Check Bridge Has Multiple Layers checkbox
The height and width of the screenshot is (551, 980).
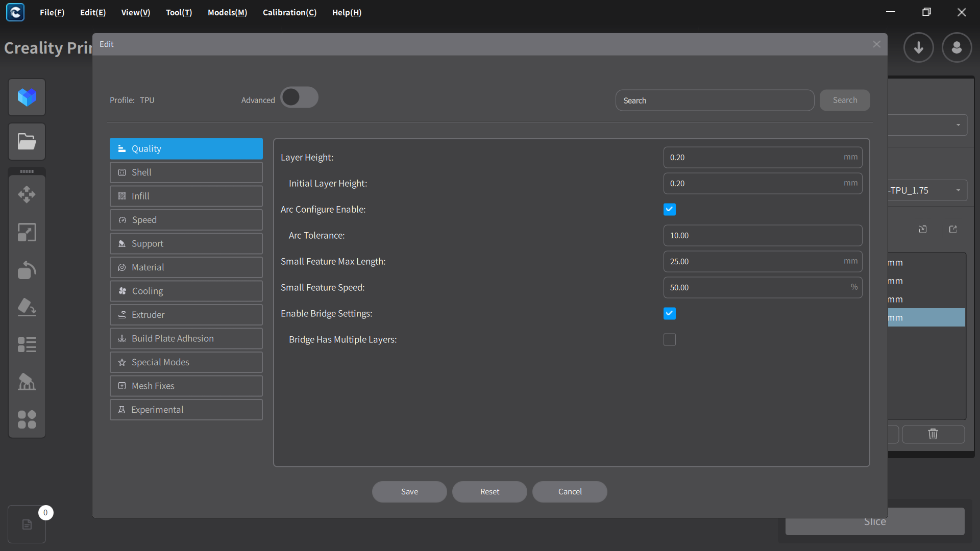point(669,339)
